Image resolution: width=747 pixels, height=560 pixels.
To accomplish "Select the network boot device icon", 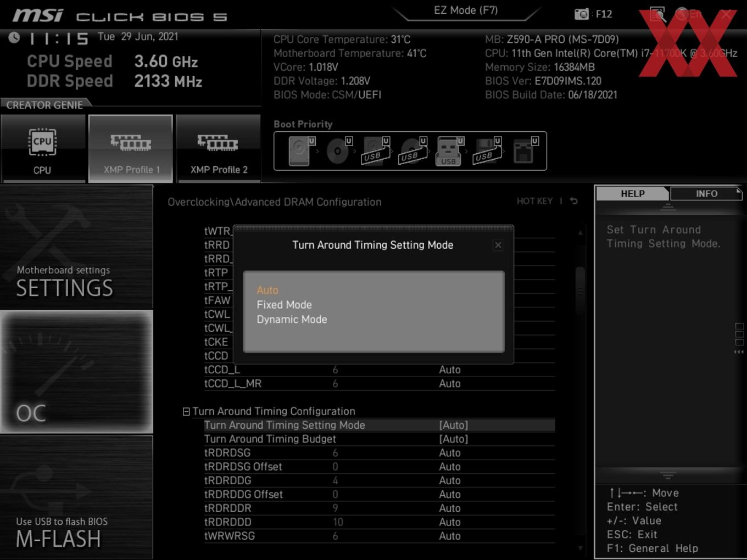I will [525, 151].
